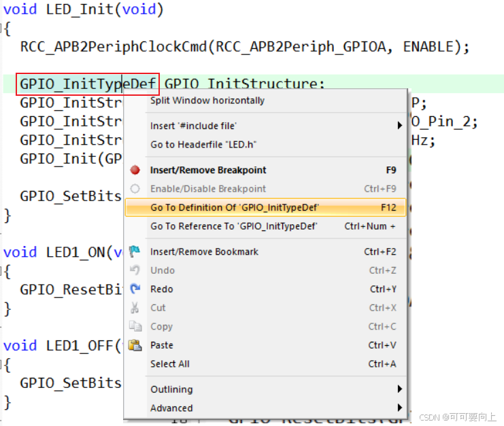Click LED_Init function name
504x426 pixels.
coord(80,10)
